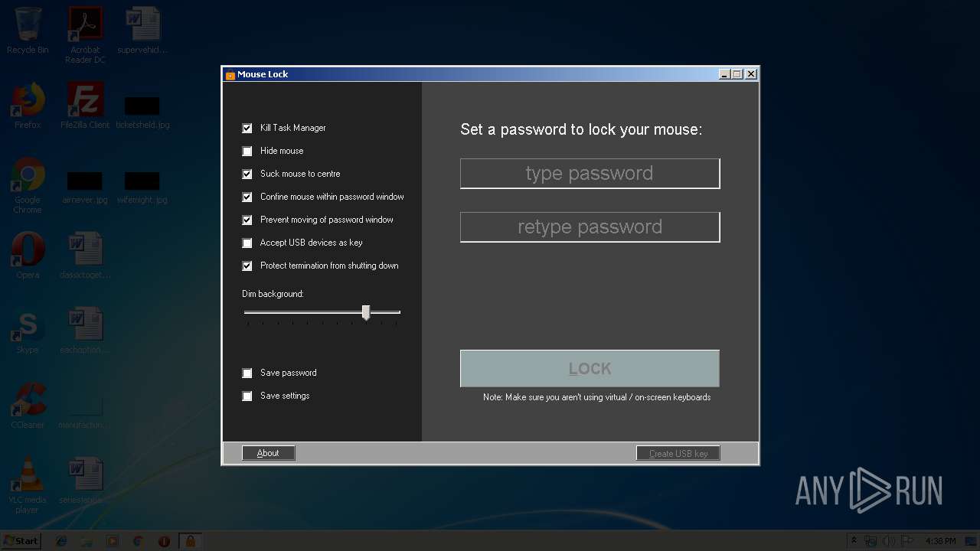This screenshot has height=551, width=980.
Task: Uncheck the Kill Task Manager option
Action: (247, 129)
